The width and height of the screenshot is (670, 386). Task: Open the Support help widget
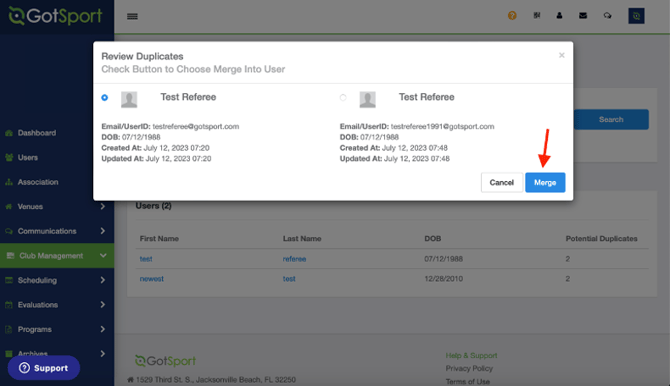click(x=44, y=368)
